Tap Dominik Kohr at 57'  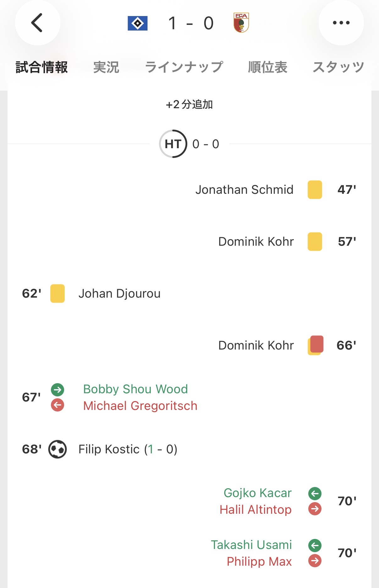256,242
